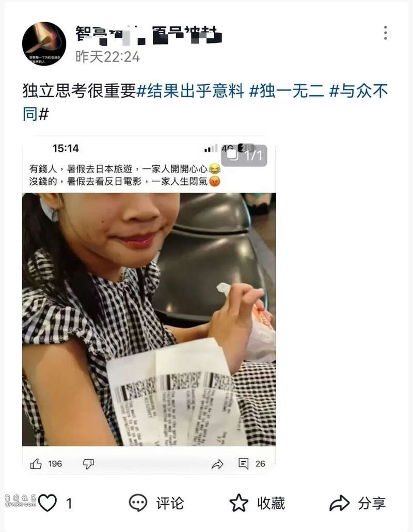Like the post with heart icon
This screenshot has width=413, height=532.
pyautogui.click(x=47, y=503)
